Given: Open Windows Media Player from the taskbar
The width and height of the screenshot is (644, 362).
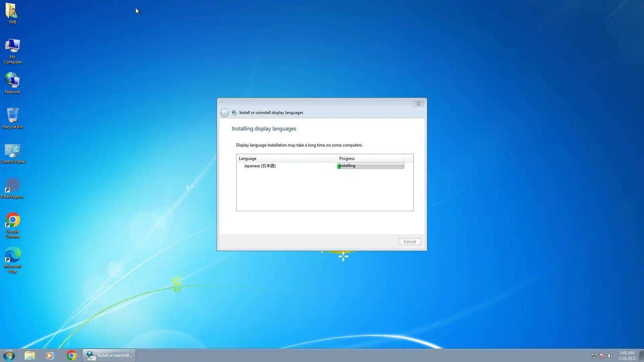Looking at the screenshot, I should pyautogui.click(x=50, y=355).
